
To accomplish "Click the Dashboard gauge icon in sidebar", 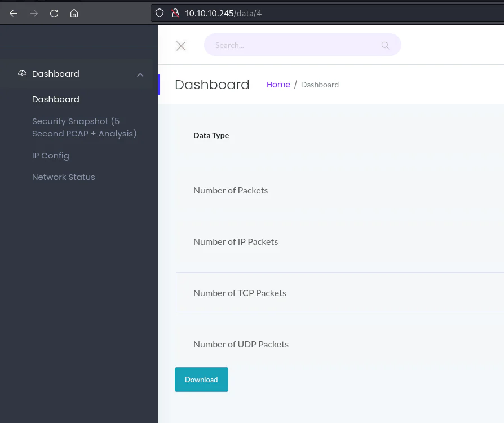I will (x=22, y=73).
